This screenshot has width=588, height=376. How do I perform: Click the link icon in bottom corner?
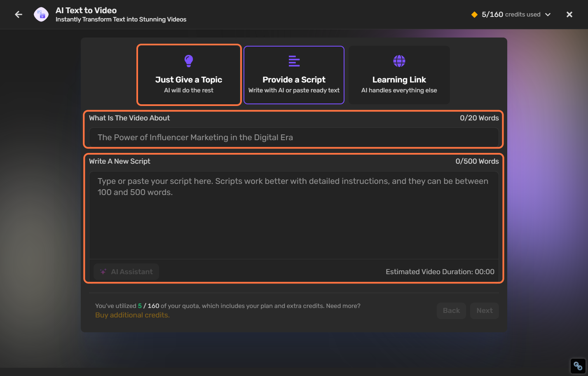point(578,366)
